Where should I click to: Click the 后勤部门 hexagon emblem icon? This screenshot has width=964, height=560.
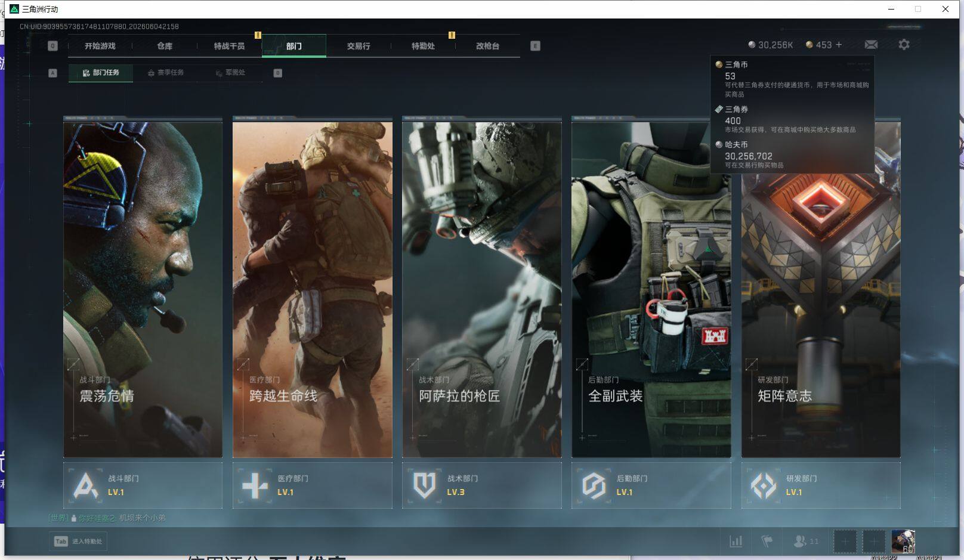[594, 485]
